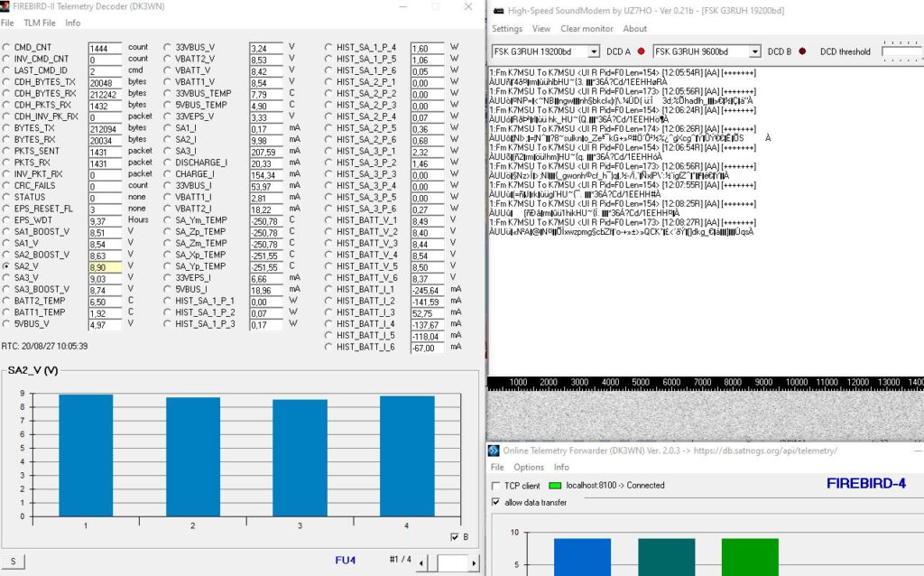Select the SA2_V radio button
Viewport: 924px width, 576px height.
pyautogui.click(x=6, y=266)
